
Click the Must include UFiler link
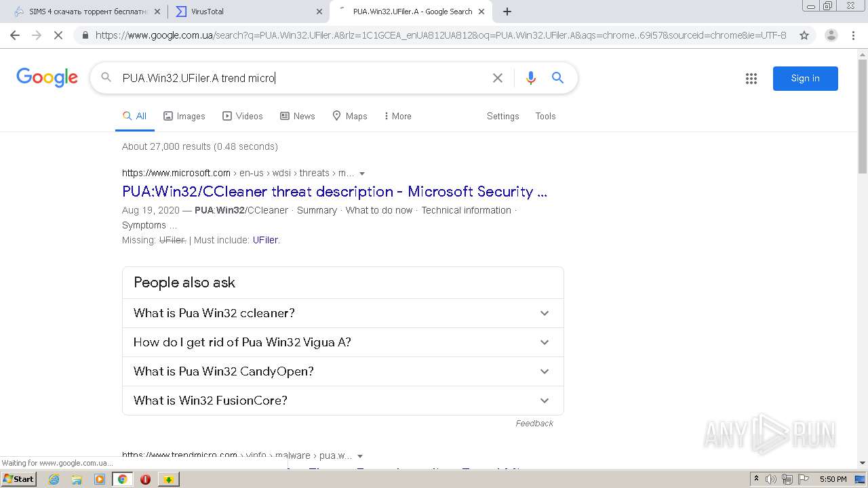pos(265,240)
